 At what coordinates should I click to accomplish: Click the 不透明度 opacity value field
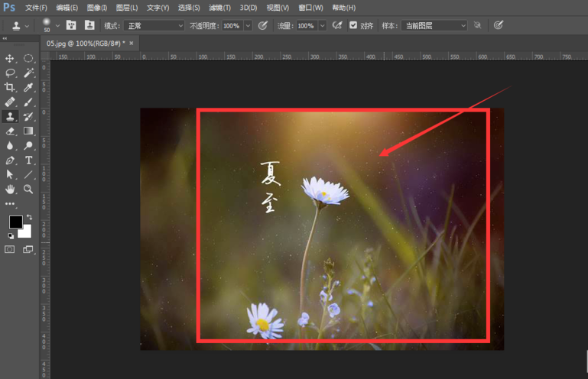[x=231, y=25]
